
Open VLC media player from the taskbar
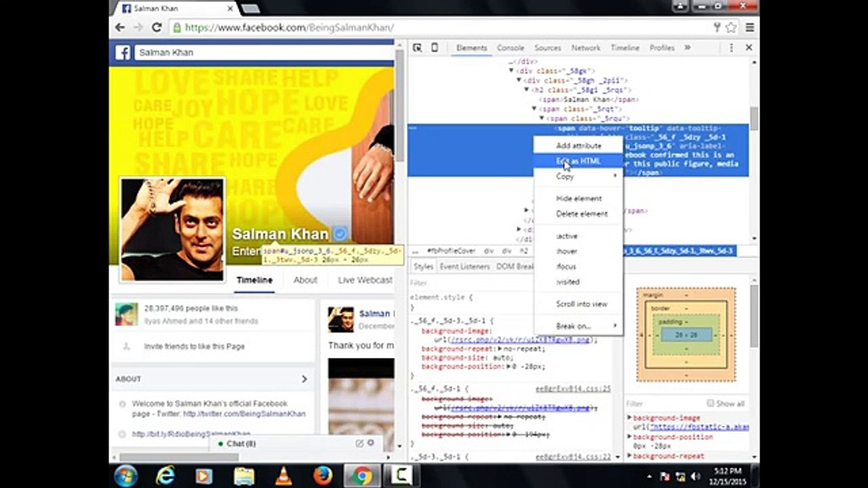coord(283,476)
